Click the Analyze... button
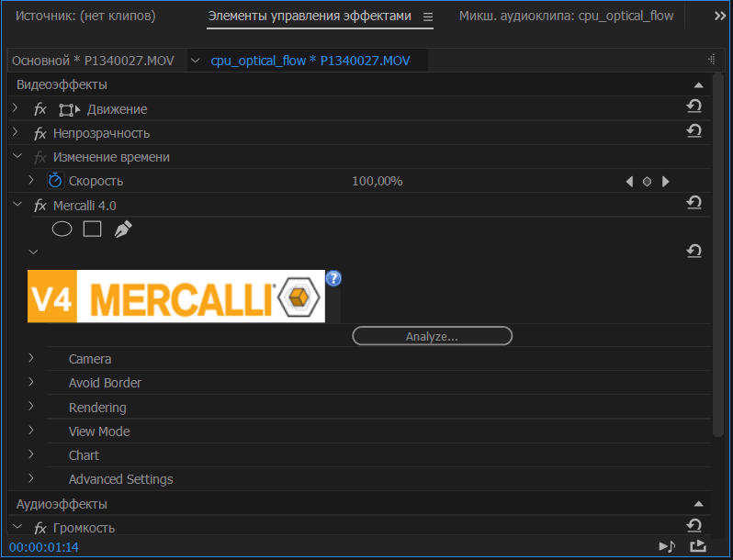This screenshot has width=733, height=560. [432, 336]
